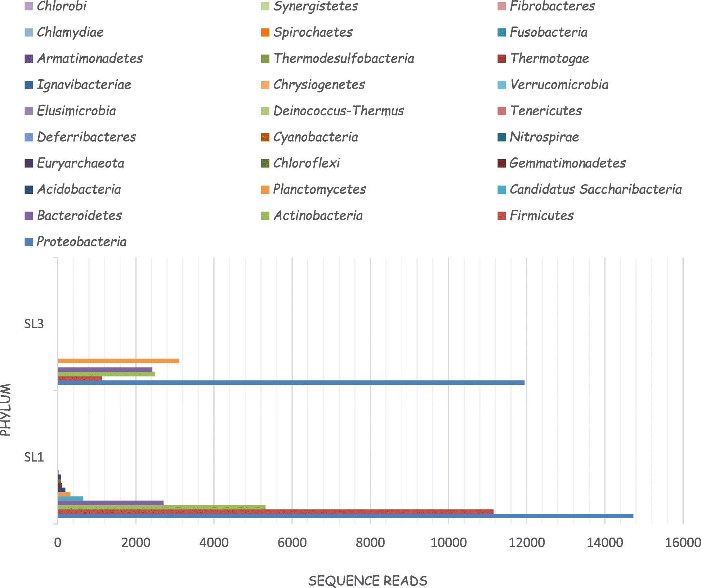Click the 14000 axis tick label
Image resolution: width=701 pixels, height=588 pixels.
pyautogui.click(x=605, y=543)
